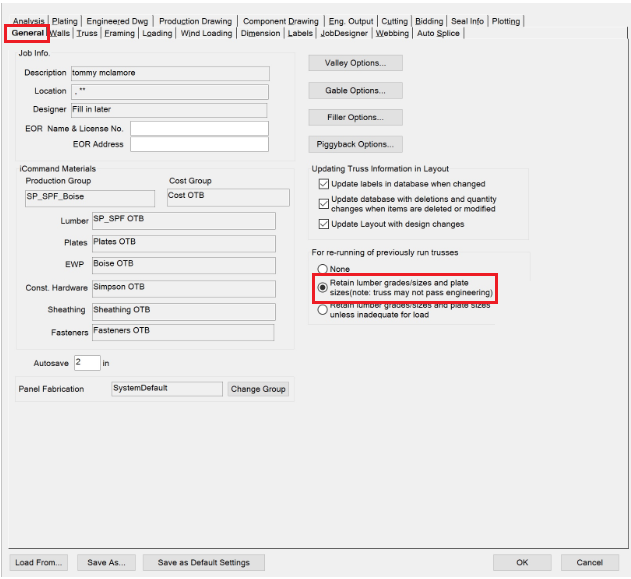631x579 pixels.
Task: Choose 'Retain lumber grades/sizes unless inadequate' radio
Action: click(x=322, y=309)
